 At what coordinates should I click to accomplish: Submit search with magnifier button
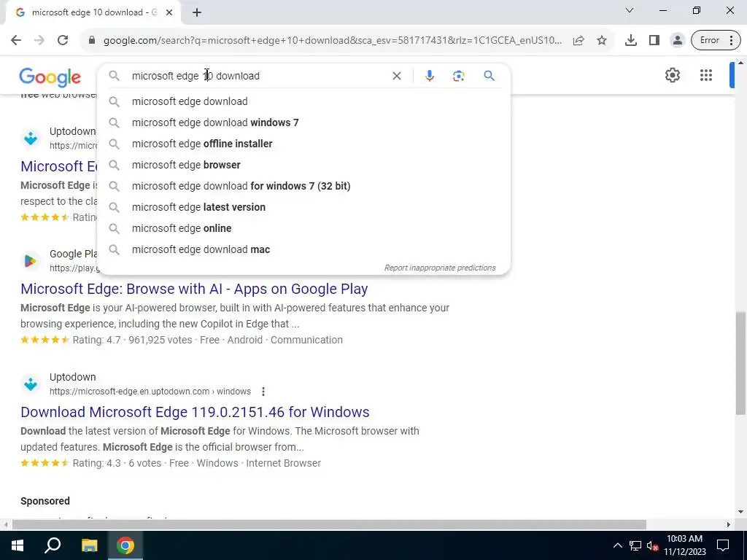(x=489, y=76)
